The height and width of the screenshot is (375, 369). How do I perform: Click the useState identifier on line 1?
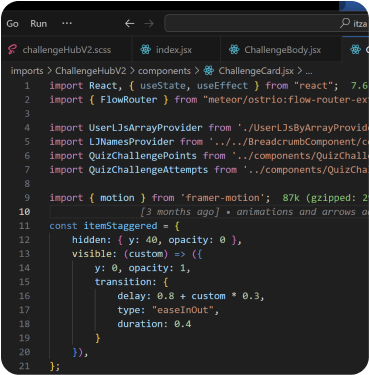pos(163,86)
